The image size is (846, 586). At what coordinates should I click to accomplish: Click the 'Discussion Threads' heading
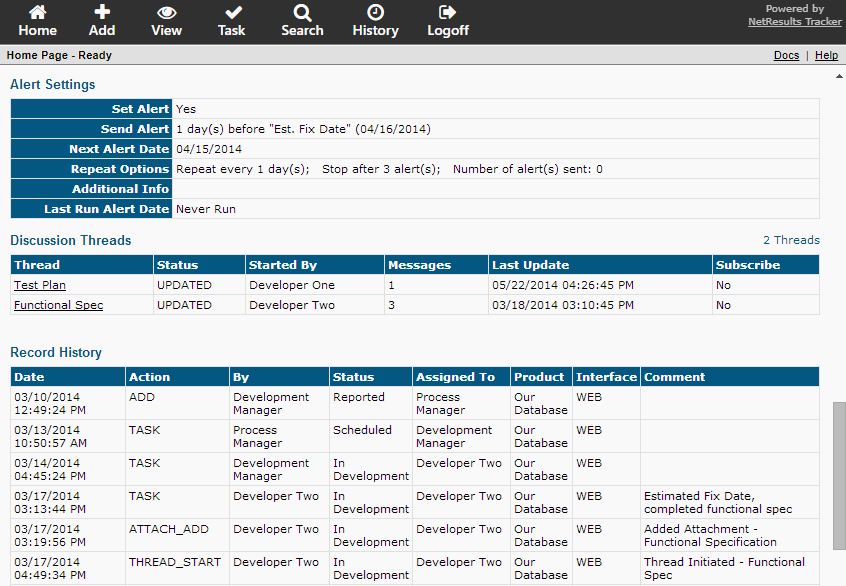pyautogui.click(x=71, y=240)
